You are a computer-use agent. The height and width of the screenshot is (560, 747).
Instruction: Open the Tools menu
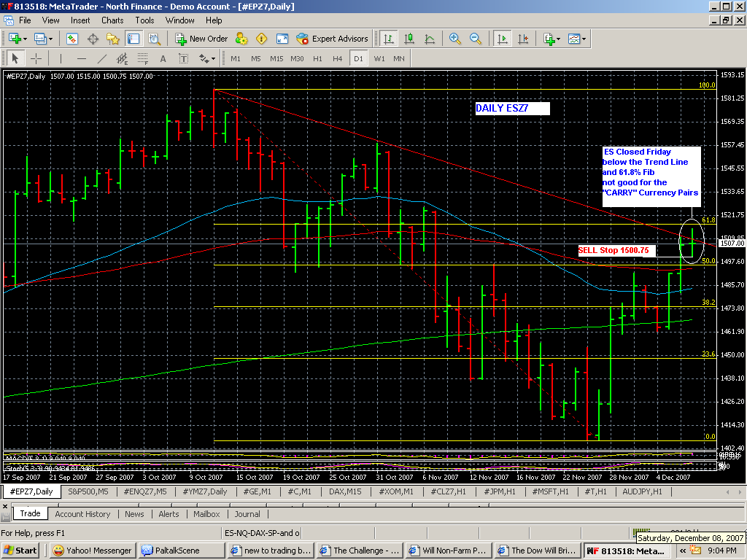pyautogui.click(x=144, y=20)
